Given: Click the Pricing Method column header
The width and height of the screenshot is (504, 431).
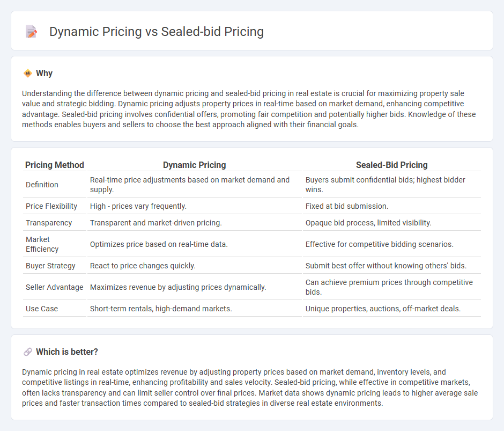Looking at the screenshot, I should pos(55,165).
